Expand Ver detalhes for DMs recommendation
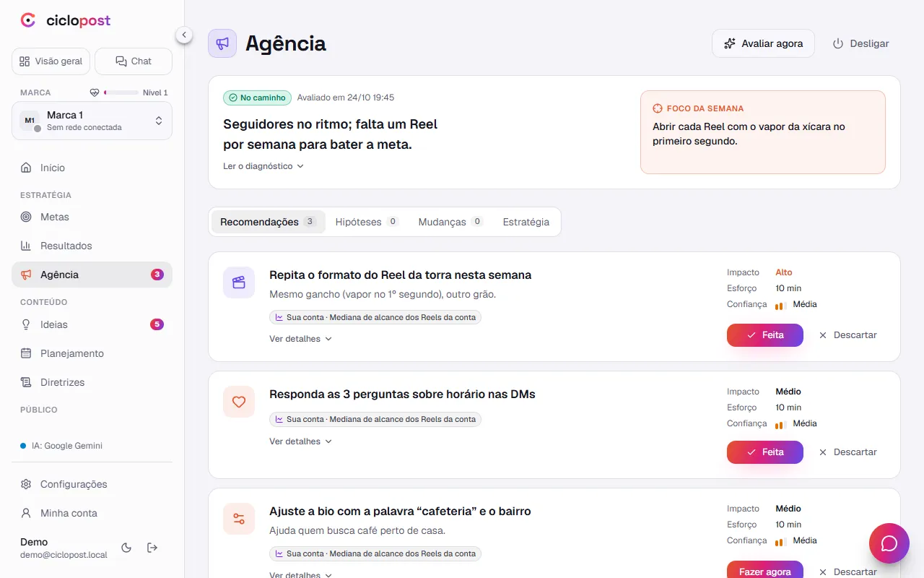The width and height of the screenshot is (924, 578). 300,441
